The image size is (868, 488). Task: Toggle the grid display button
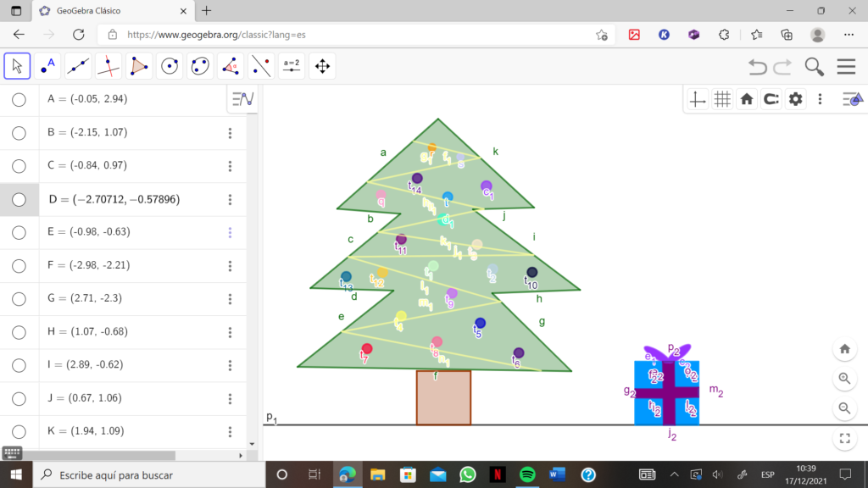click(722, 99)
